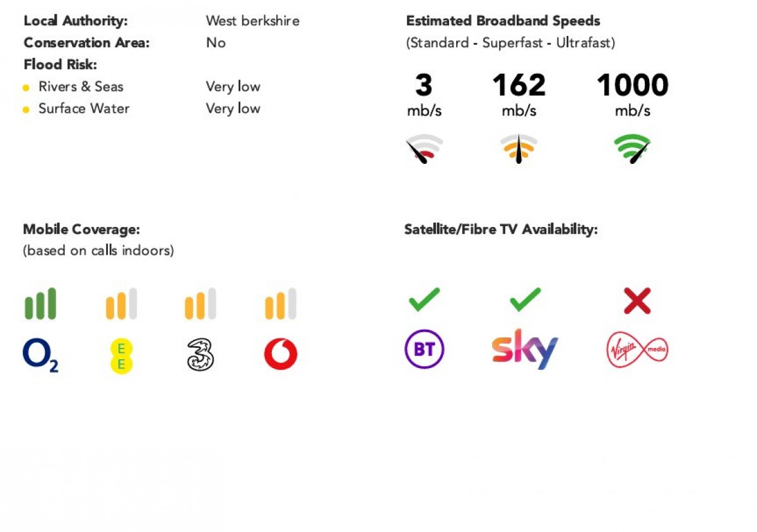Screen dimensions: 757x532
Task: Click the green signal bars above O2
Action: (x=40, y=304)
